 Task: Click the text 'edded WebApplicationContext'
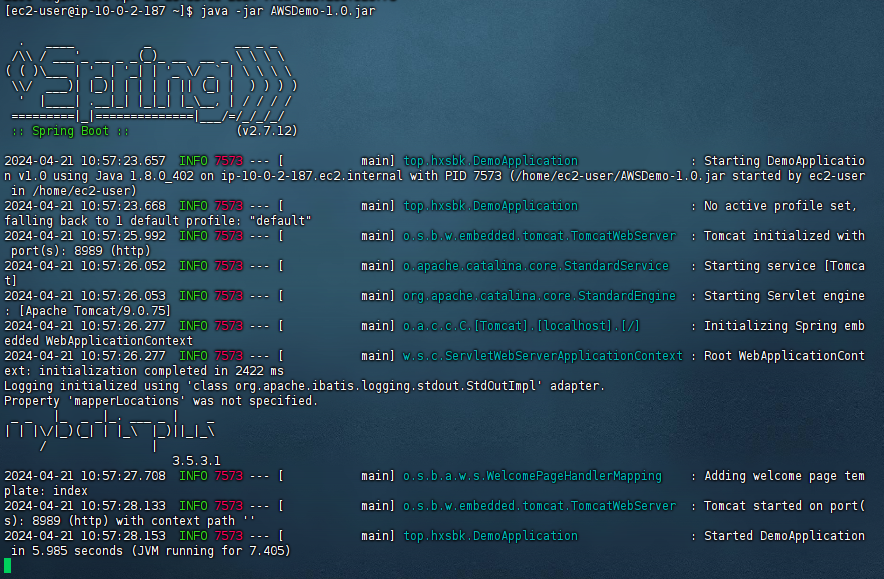(x=98, y=341)
